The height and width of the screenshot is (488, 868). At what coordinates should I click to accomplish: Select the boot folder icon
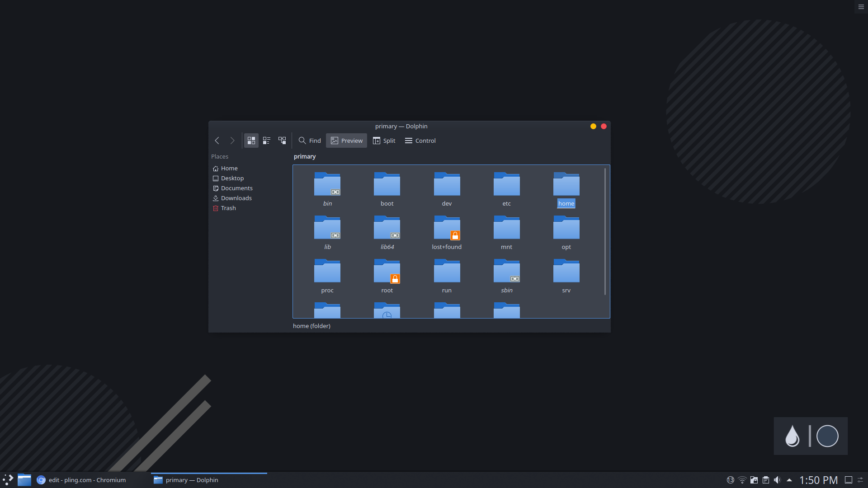387,184
